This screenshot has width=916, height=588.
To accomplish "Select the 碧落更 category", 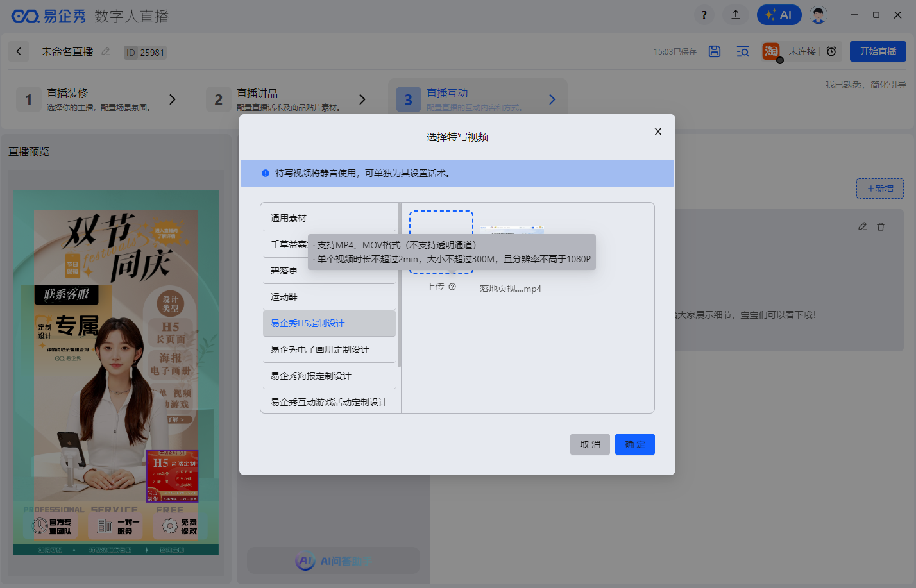I will (329, 271).
